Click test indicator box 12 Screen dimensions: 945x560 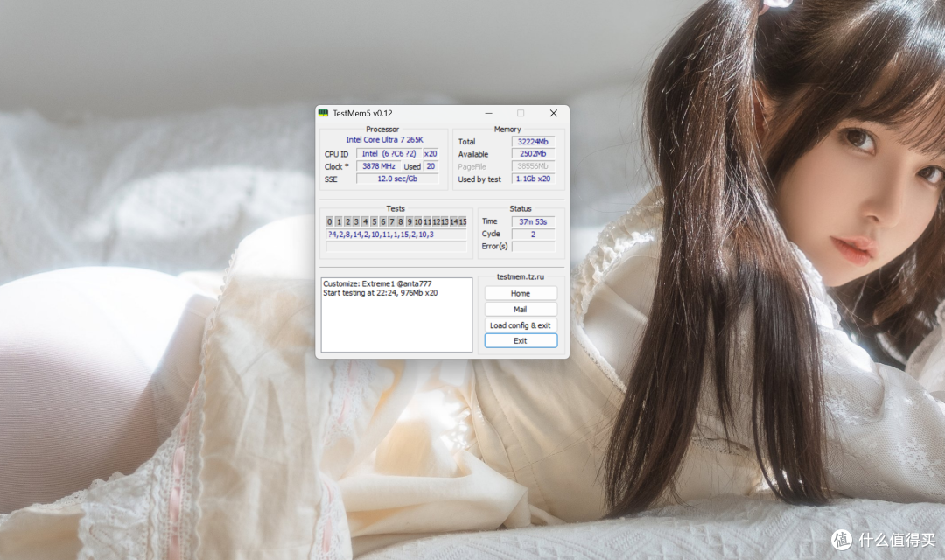436,222
